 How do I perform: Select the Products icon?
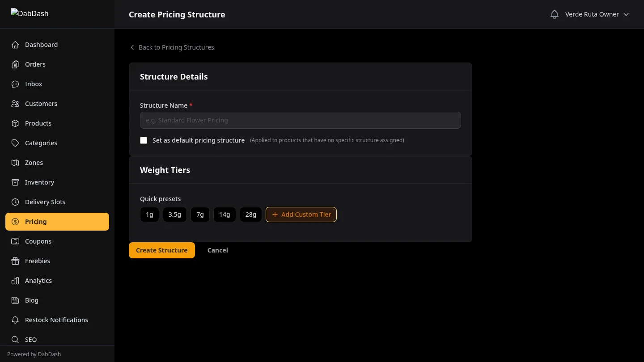tap(15, 123)
